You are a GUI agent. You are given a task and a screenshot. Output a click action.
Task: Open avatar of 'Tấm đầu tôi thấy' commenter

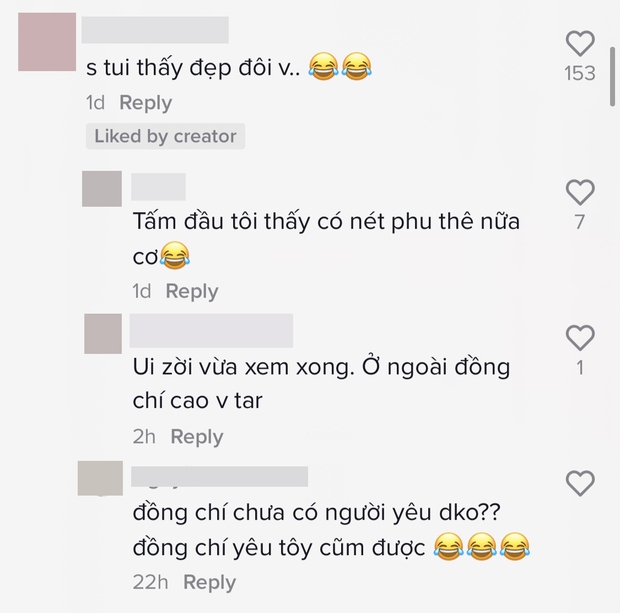coord(102,189)
